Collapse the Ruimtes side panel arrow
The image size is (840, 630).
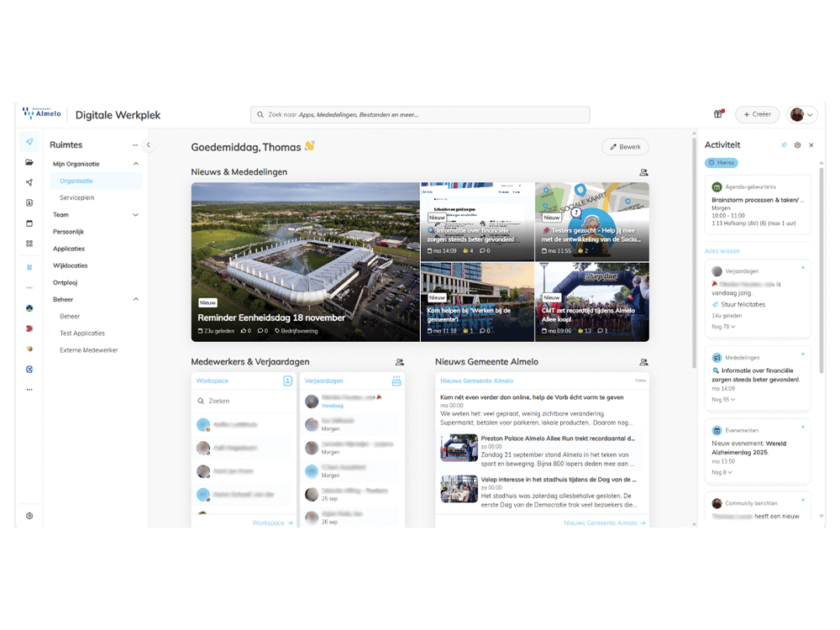pyautogui.click(x=149, y=145)
